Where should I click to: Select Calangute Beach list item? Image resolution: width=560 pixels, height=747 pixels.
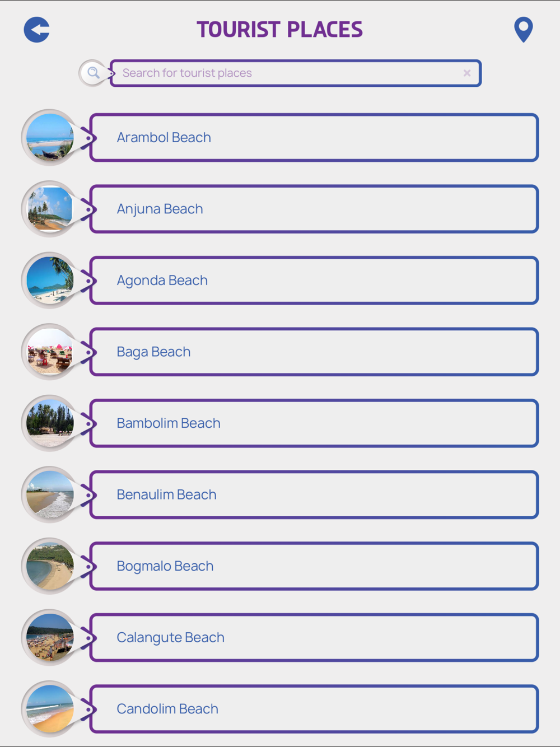tap(314, 637)
